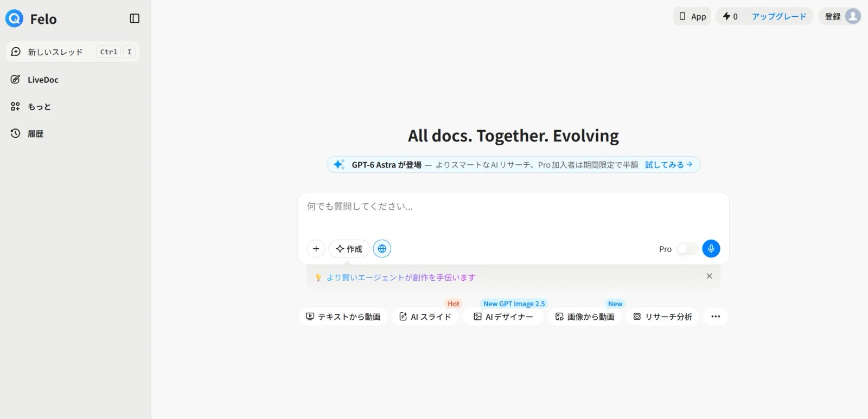Click 試してみる link in GPT-6 banner
Viewport: 868px width, 419px height.
[x=668, y=165]
